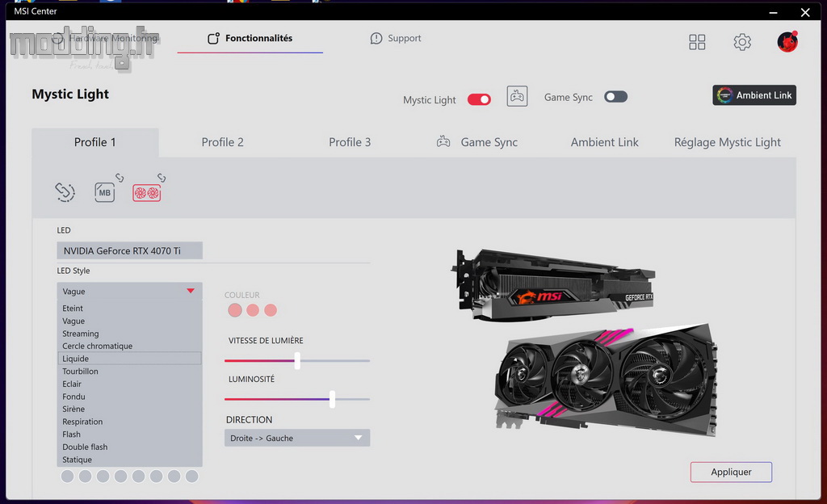
Task: Adjust the Vitesse de lumière slider
Action: [x=297, y=361]
